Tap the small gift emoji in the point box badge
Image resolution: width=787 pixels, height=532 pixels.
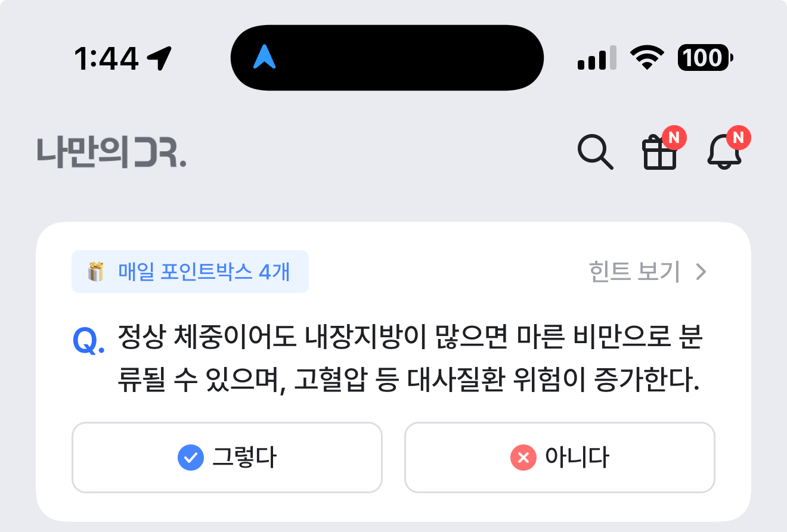[x=95, y=272]
